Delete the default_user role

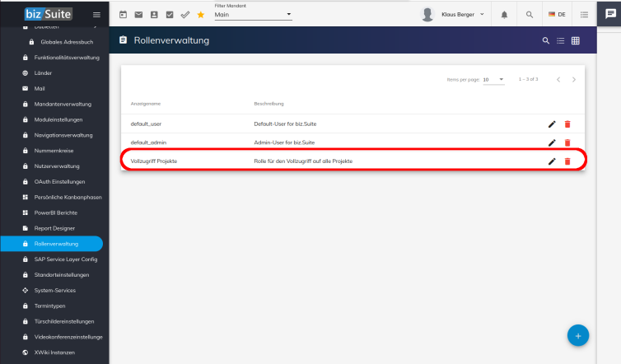567,124
